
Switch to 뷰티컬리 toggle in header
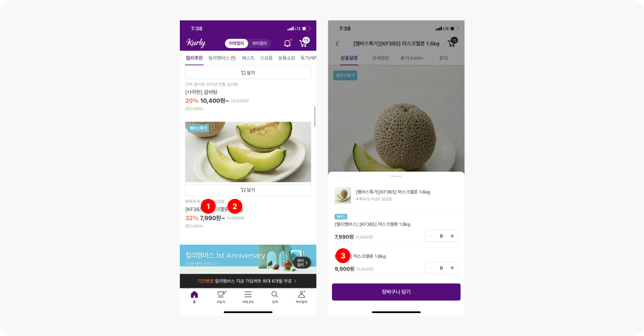click(260, 43)
